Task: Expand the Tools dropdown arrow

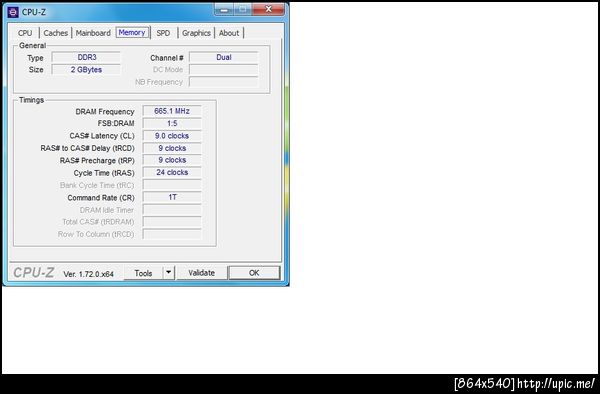Action: pyautogui.click(x=169, y=273)
